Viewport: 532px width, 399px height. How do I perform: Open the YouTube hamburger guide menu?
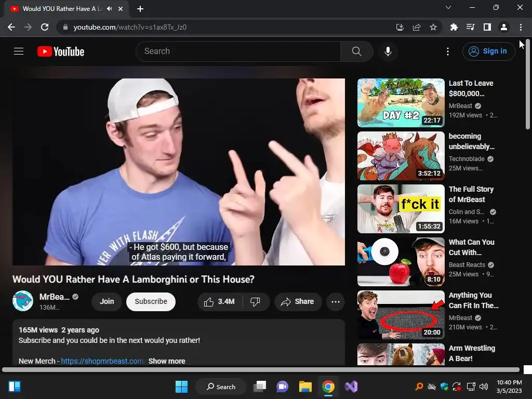tap(19, 51)
